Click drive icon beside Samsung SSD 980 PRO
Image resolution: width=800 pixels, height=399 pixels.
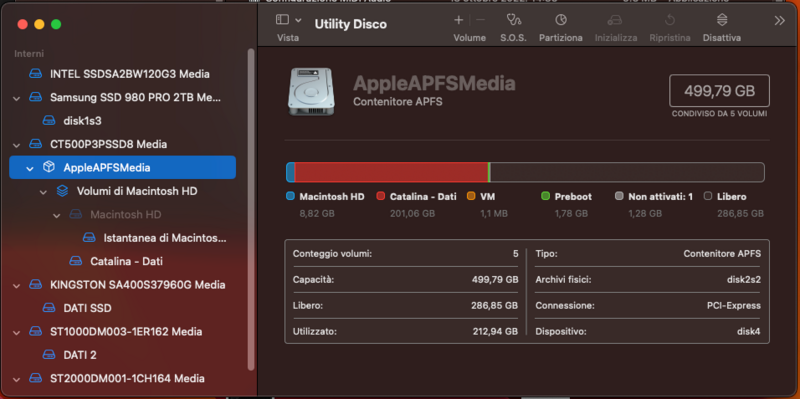(35, 97)
